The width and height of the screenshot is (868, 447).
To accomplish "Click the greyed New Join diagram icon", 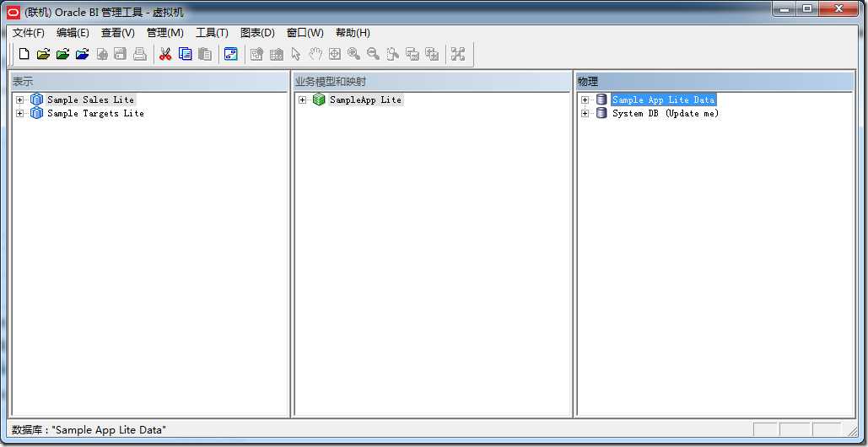I will tap(276, 54).
